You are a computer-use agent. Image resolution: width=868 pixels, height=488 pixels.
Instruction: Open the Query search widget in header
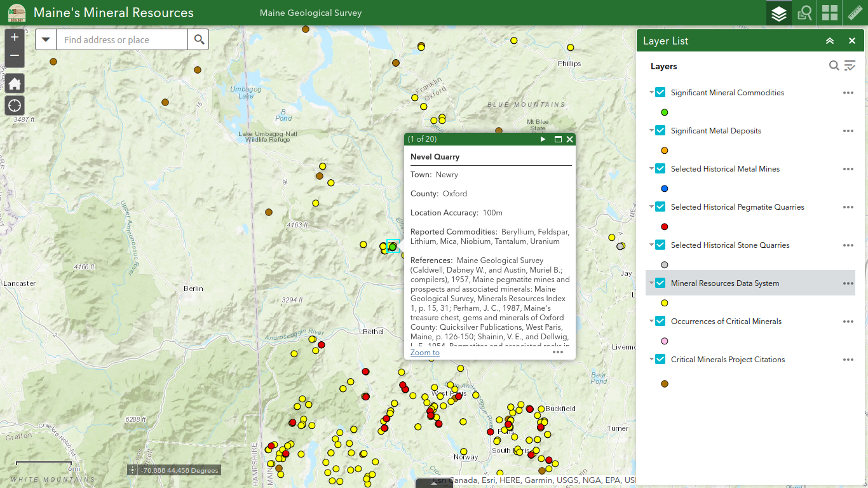[805, 13]
